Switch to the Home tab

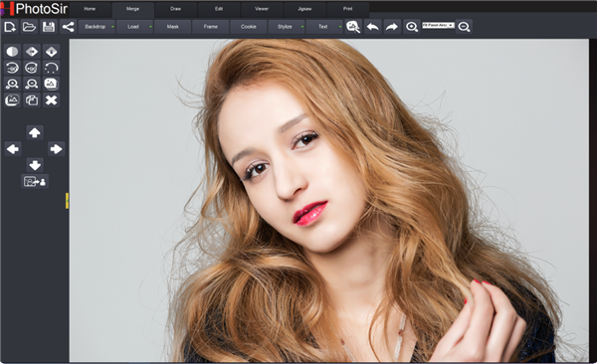[x=90, y=9]
